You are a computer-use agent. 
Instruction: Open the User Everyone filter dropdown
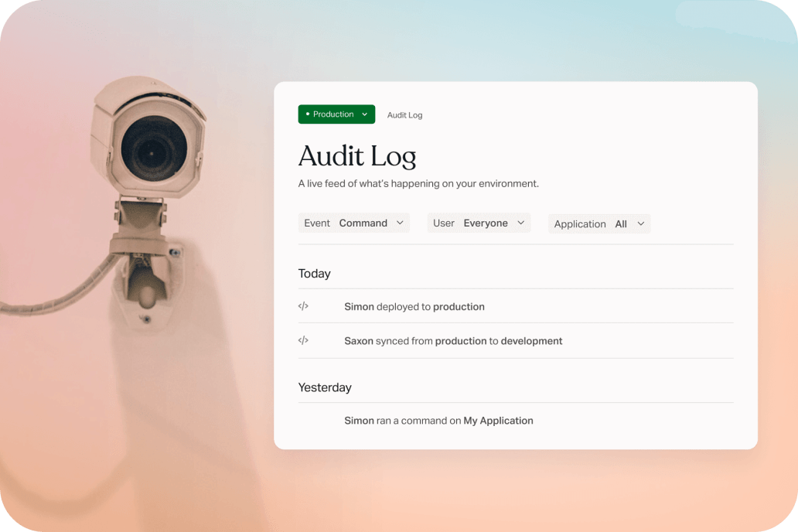coord(479,223)
